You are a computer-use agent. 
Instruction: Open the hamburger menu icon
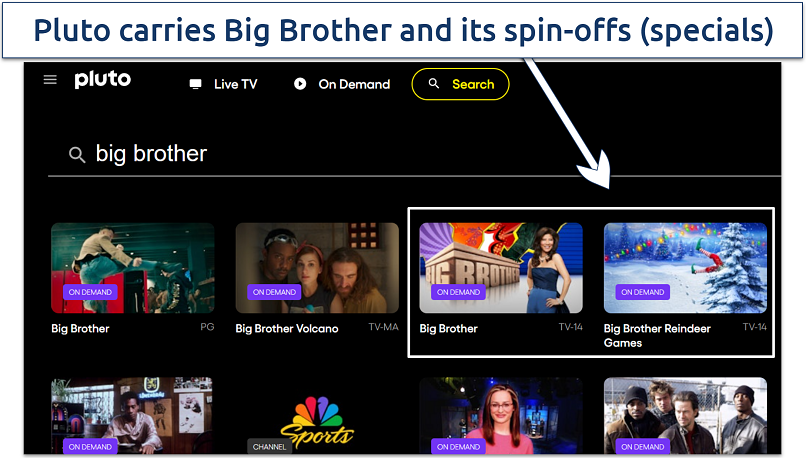50,80
